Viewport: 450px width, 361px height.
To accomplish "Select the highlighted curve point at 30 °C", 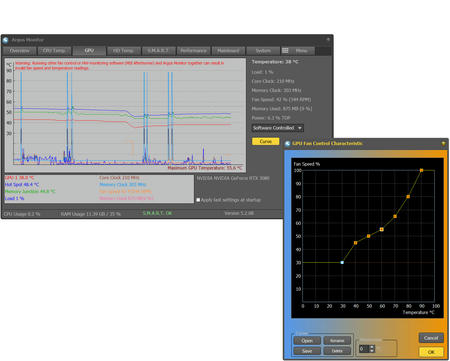I will pyautogui.click(x=342, y=263).
